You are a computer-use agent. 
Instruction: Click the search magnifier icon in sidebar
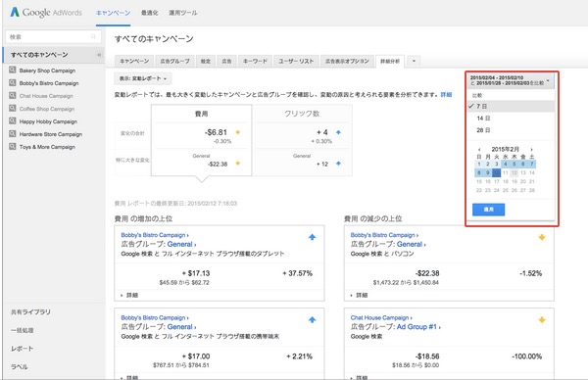[x=93, y=36]
